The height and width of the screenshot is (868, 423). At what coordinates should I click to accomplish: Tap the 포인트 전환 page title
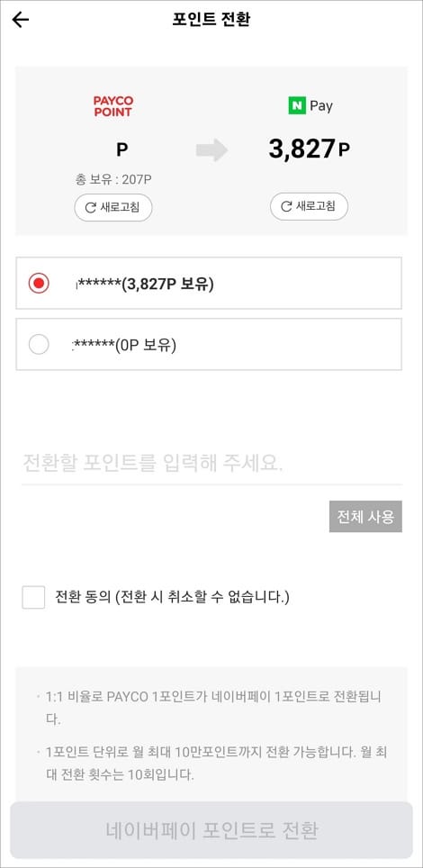click(211, 20)
